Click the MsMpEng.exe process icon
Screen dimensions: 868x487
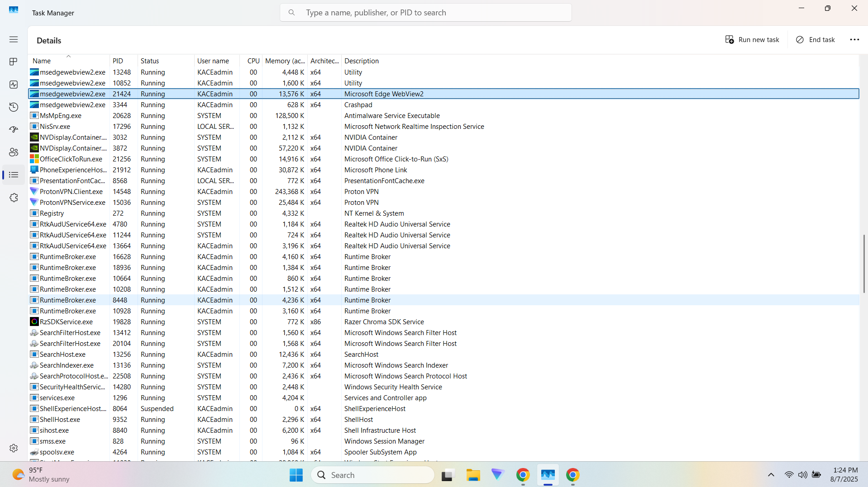click(34, 115)
